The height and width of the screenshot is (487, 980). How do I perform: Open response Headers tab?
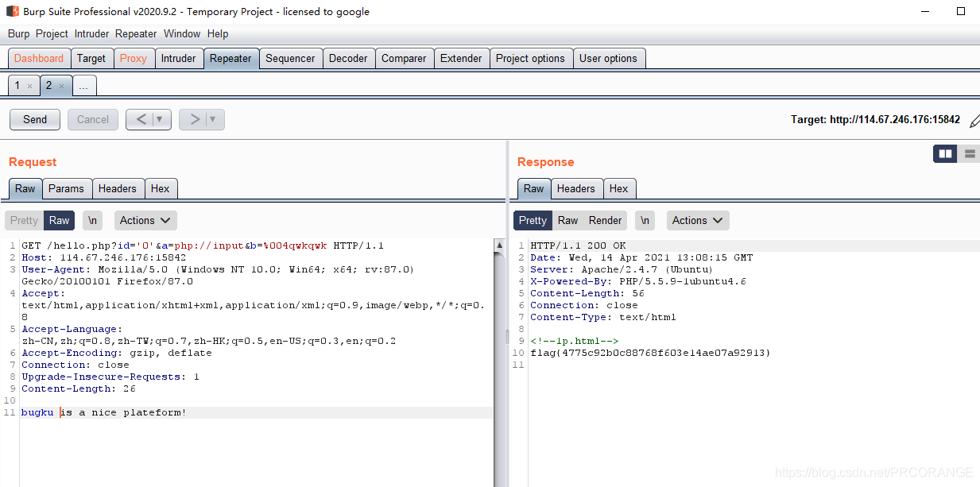[576, 188]
